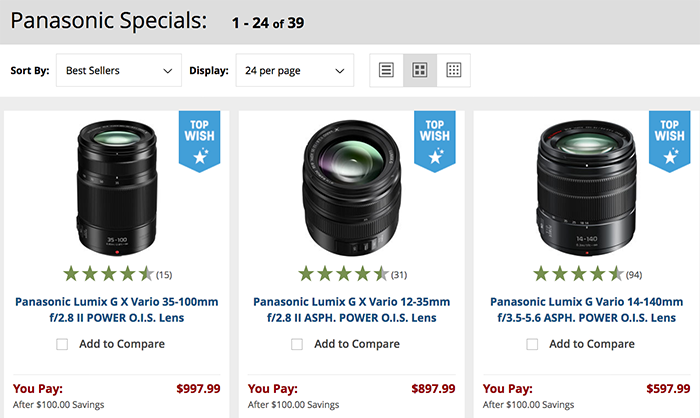Open star rating of the 14-140mm lens
This screenshot has height=418, width=700.
click(578, 274)
